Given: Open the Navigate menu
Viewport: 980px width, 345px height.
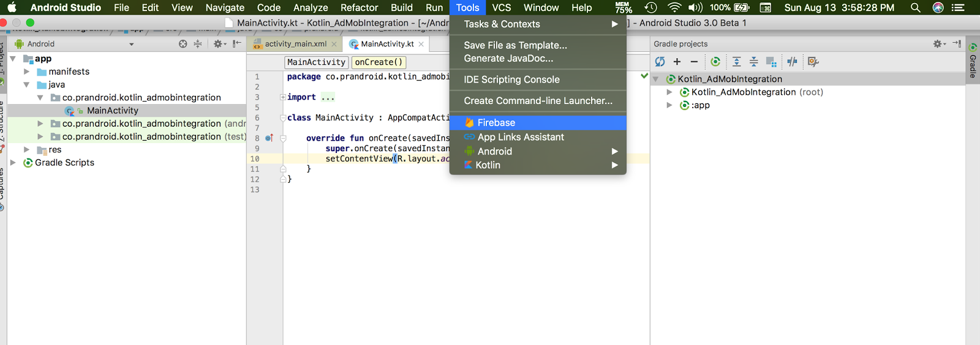Looking at the screenshot, I should point(225,7).
